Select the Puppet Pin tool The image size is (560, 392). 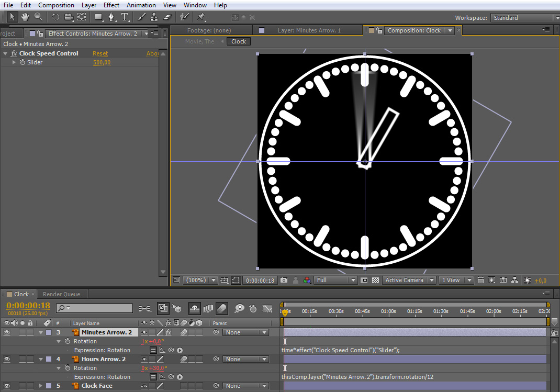point(201,17)
